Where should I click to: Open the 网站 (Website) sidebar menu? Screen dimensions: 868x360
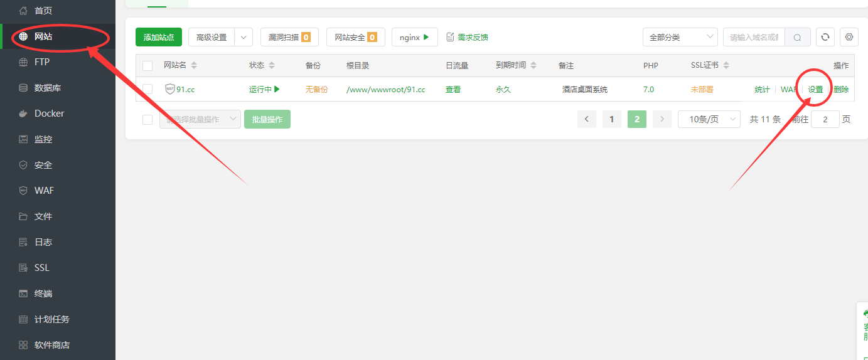coord(43,36)
